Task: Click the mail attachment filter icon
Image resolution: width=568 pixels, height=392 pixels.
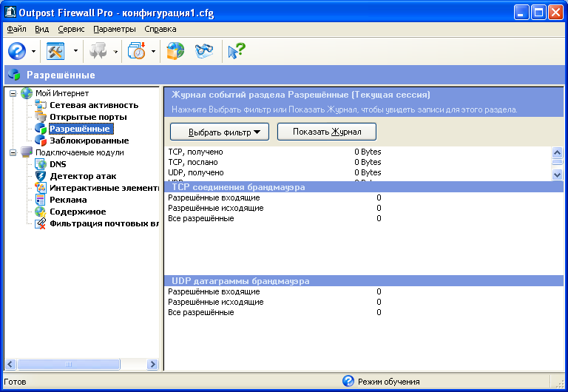Action: 40,223
